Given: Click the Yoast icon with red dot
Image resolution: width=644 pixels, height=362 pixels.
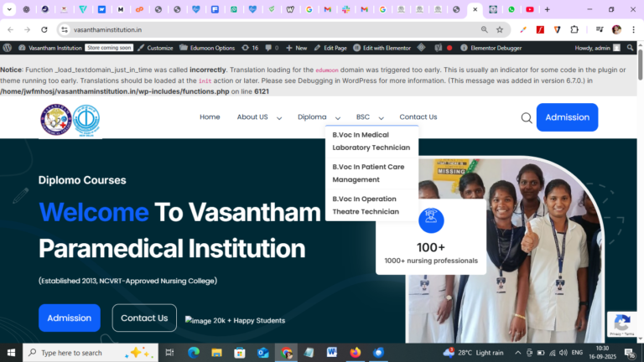Looking at the screenshot, I should (443, 48).
